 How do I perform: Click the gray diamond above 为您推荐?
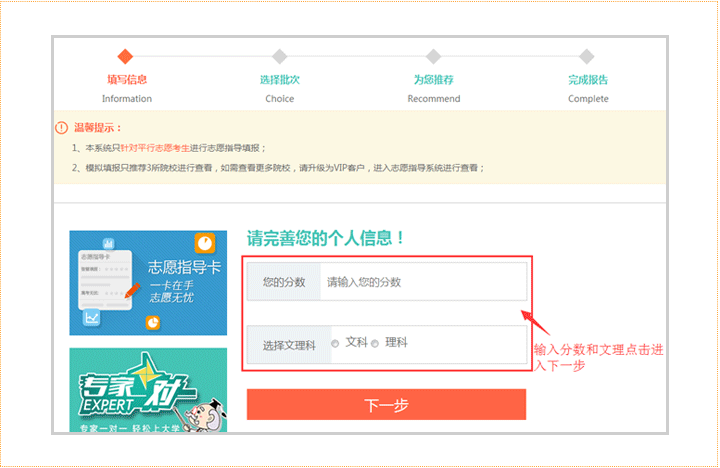click(433, 56)
